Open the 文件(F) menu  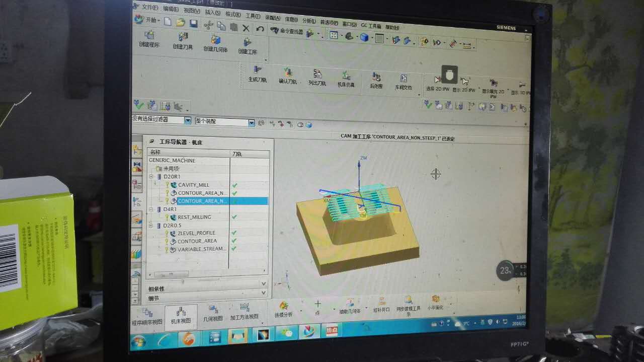click(149, 8)
